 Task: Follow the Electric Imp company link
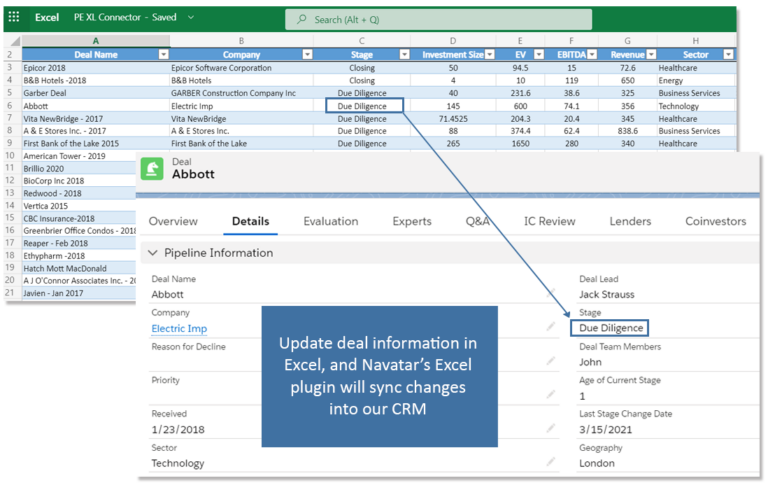pos(179,329)
